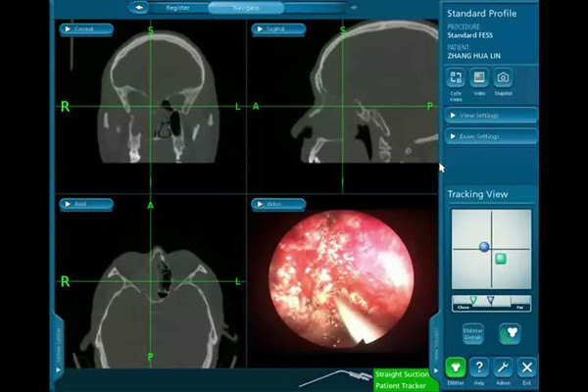Open Help with the question mark icon
The width and height of the screenshot is (588, 392).
[479, 367]
